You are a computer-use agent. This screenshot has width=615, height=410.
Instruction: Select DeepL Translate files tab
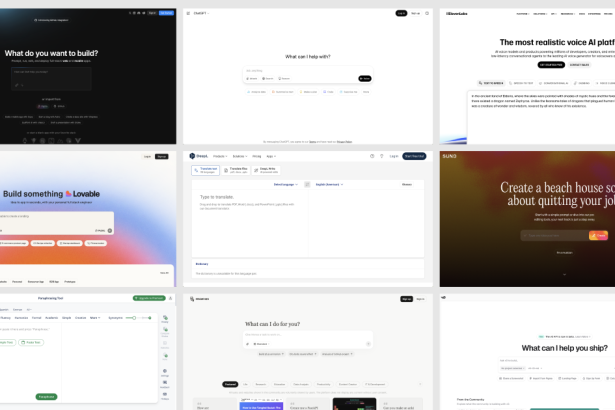point(236,170)
